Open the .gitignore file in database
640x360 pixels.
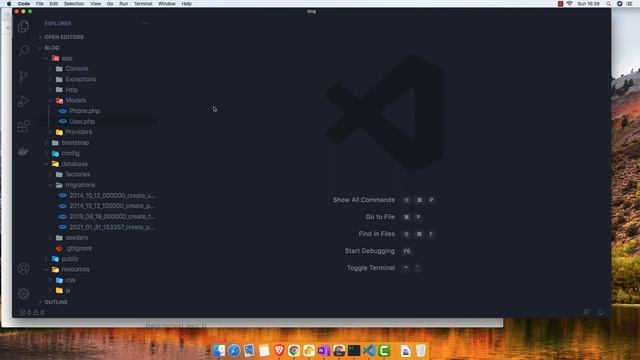[x=79, y=248]
